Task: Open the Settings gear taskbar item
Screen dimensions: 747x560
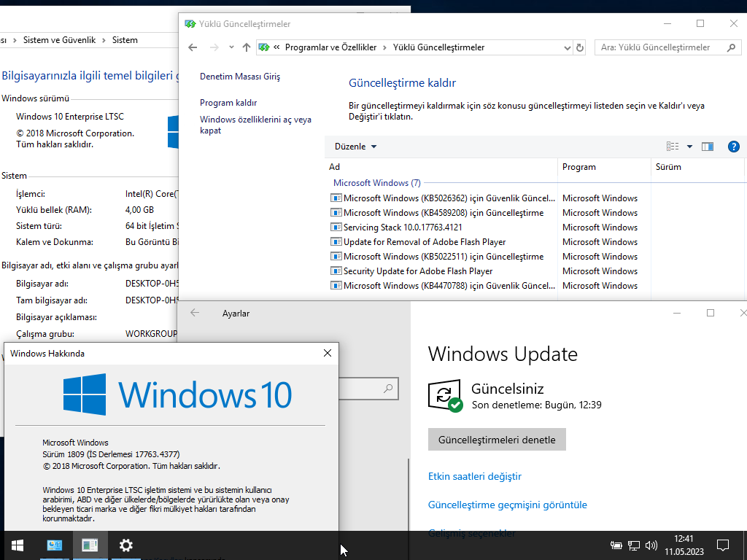Action: pos(125,545)
